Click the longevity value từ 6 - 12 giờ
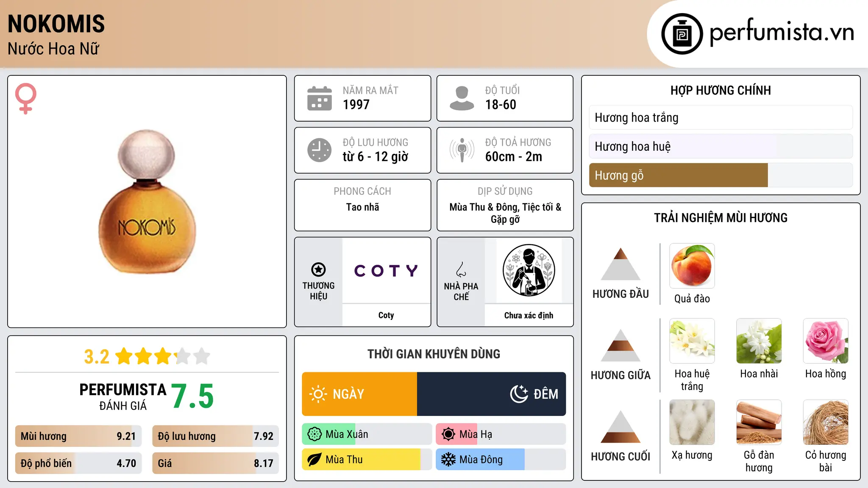This screenshot has height=488, width=868. (376, 157)
